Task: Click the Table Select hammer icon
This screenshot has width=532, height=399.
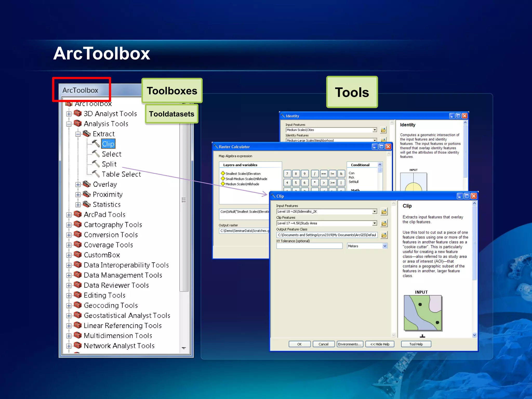Action: click(x=96, y=174)
